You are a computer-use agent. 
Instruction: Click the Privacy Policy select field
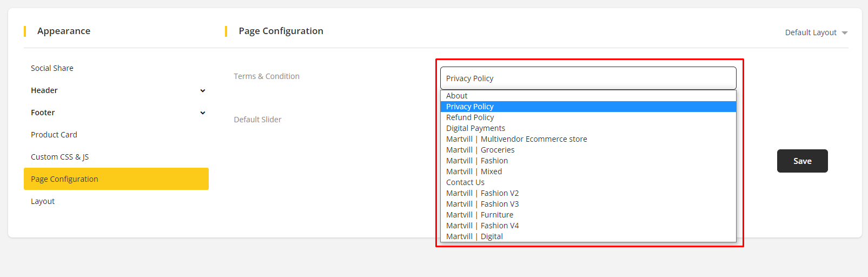588,78
